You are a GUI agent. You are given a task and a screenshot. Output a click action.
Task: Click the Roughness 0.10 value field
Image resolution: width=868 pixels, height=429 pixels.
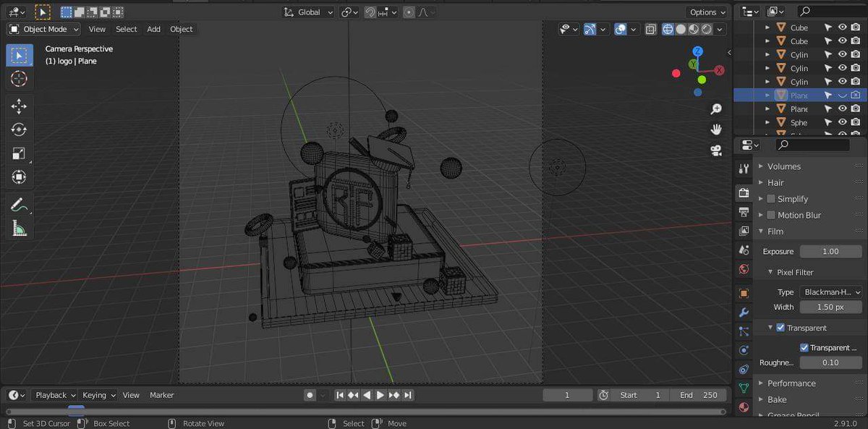click(x=831, y=362)
